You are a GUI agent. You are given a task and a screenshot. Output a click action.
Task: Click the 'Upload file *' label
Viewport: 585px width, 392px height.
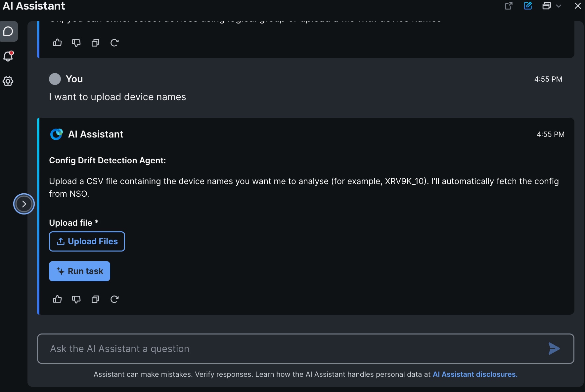pyautogui.click(x=74, y=223)
